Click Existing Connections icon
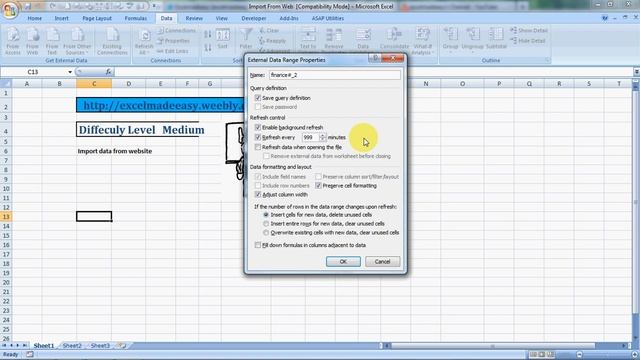The image size is (640, 360). [x=112, y=41]
